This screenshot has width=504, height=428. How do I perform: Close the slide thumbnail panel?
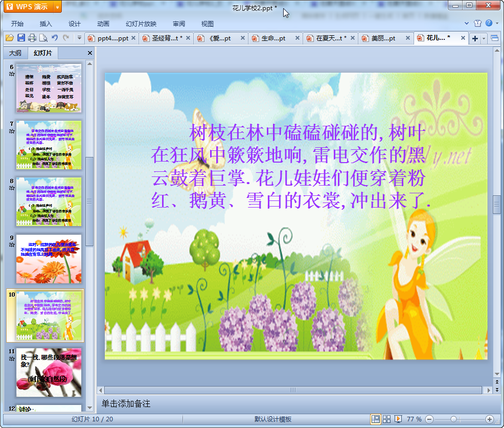coord(90,53)
